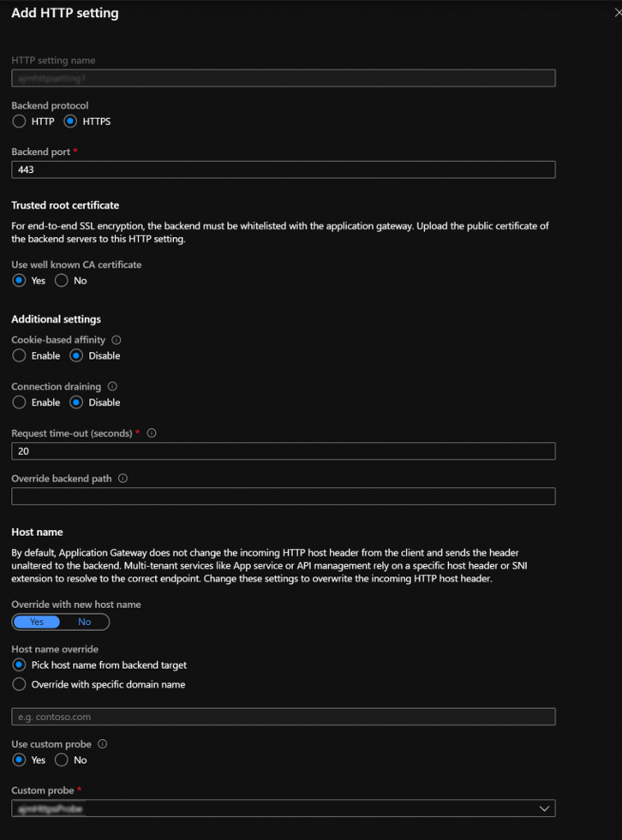Viewport: 622px width, 840px height.
Task: Enable Cookie-based affinity
Action: pos(19,355)
